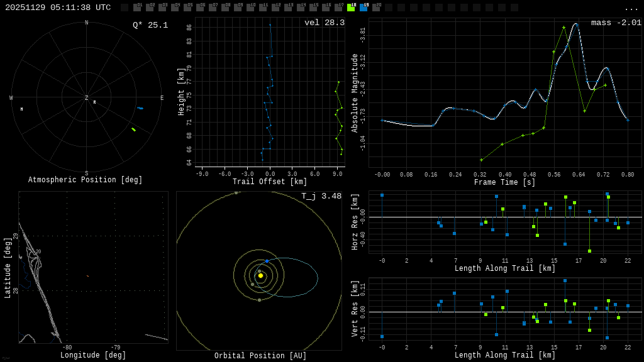Select the R marker near the zenith
The image size is (644, 362).
click(x=95, y=102)
